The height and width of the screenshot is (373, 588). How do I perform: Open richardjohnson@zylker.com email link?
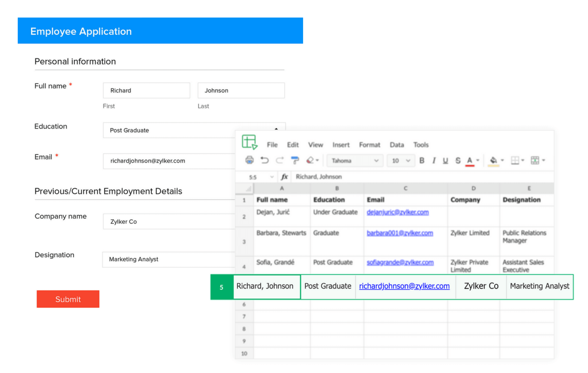[x=404, y=286]
